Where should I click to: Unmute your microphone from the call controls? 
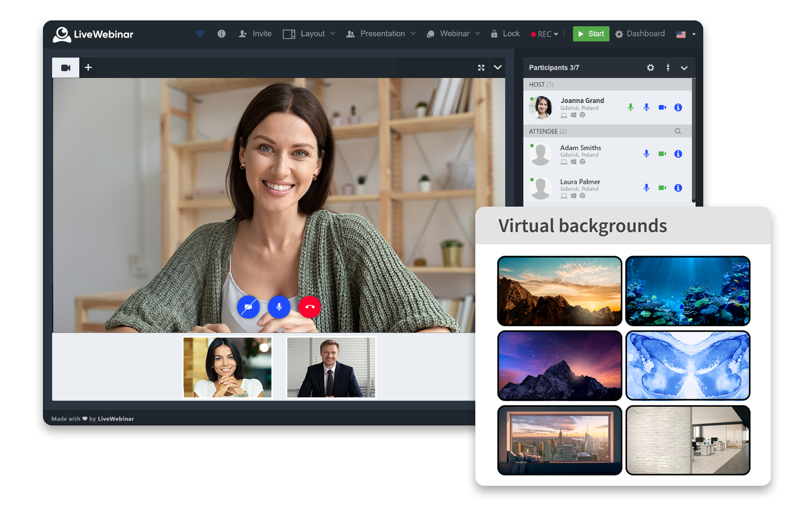coord(279,307)
